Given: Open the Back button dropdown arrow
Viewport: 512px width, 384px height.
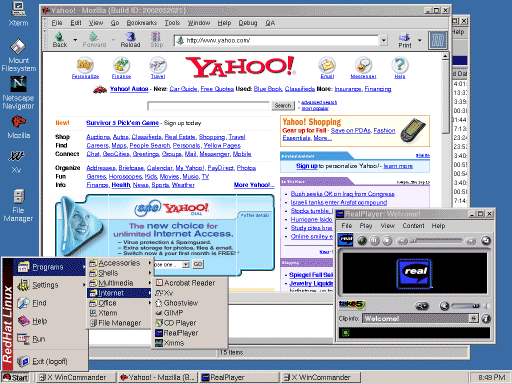Looking at the screenshot, I should pyautogui.click(x=75, y=40).
